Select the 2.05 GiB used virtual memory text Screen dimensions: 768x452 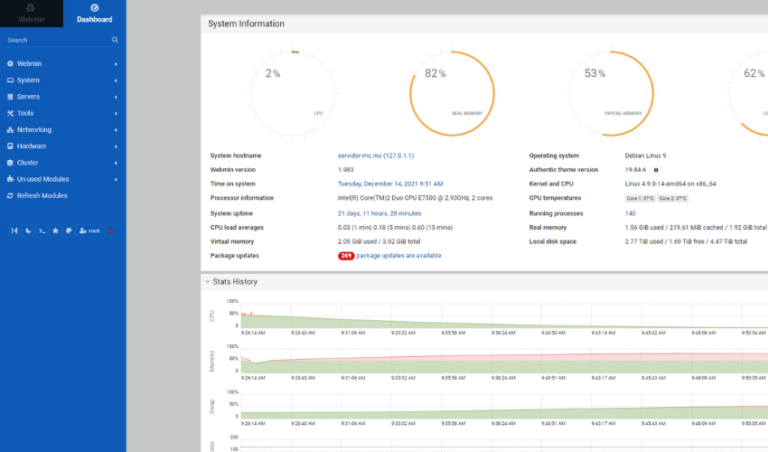coord(379,242)
